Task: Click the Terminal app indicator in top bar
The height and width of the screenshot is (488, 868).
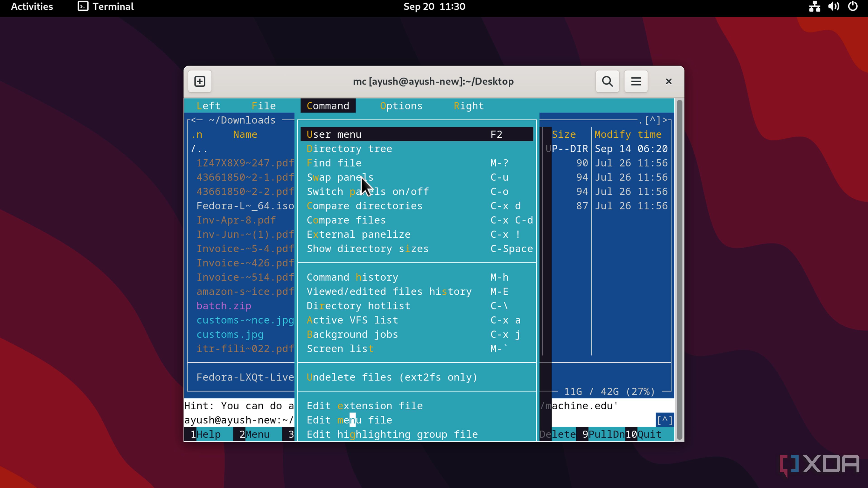Action: [106, 6]
